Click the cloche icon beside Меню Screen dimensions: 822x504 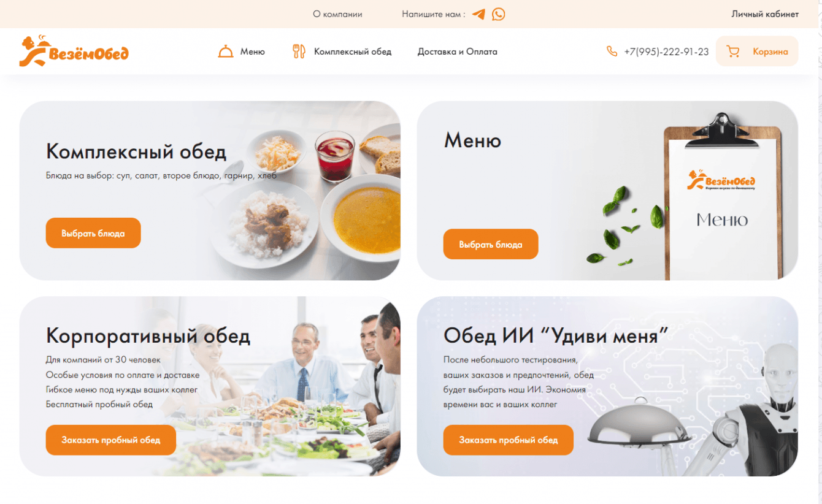(226, 52)
